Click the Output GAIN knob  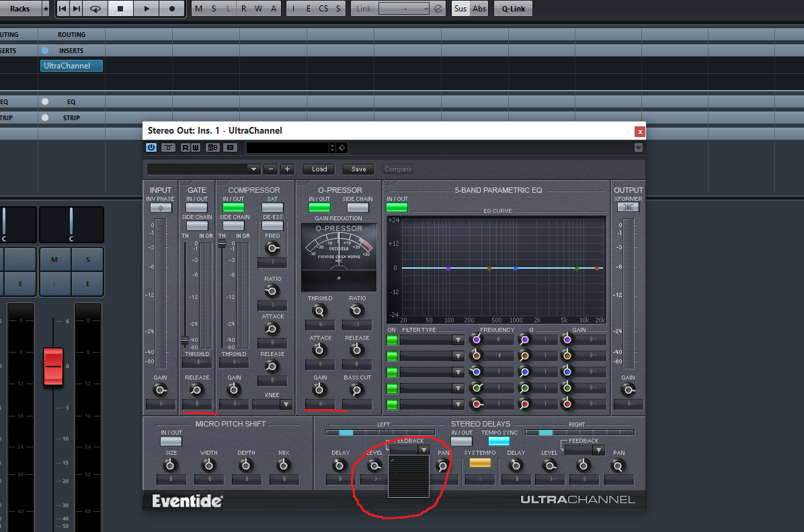(x=628, y=390)
